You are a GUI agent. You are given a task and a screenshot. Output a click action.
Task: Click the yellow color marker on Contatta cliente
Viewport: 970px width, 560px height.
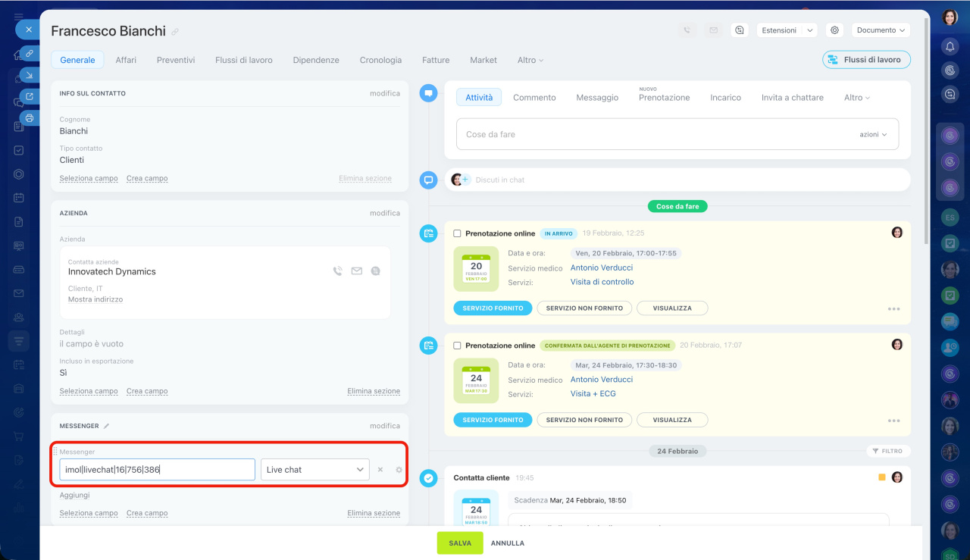click(881, 477)
